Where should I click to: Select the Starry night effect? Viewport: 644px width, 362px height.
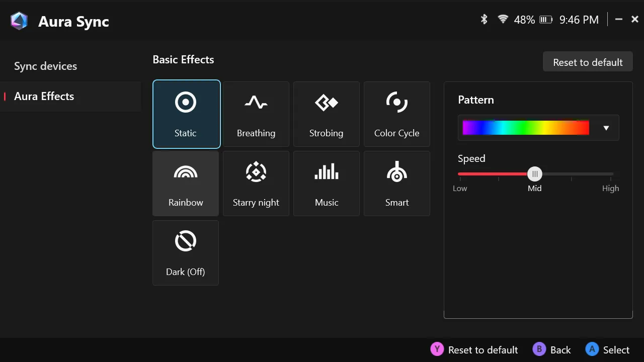[256, 184]
